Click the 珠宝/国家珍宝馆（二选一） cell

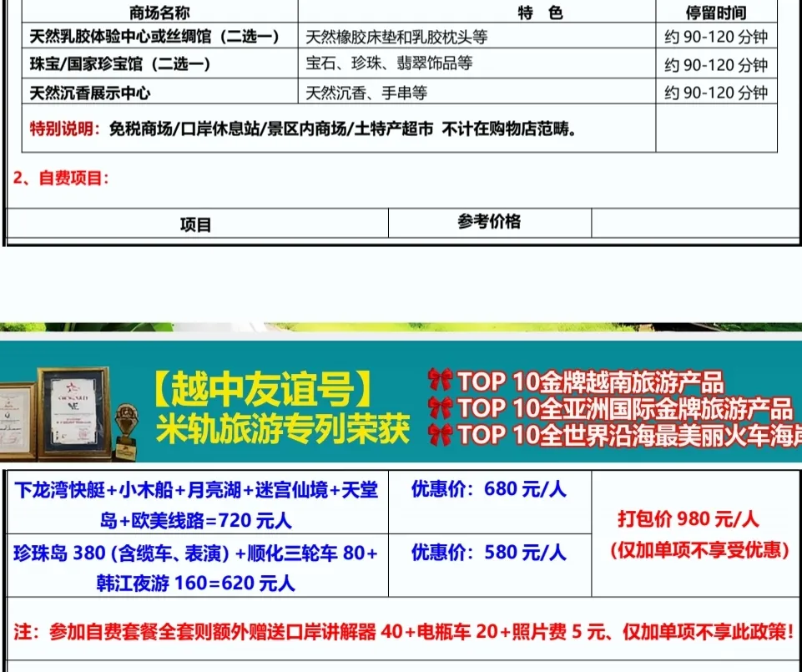click(120, 64)
